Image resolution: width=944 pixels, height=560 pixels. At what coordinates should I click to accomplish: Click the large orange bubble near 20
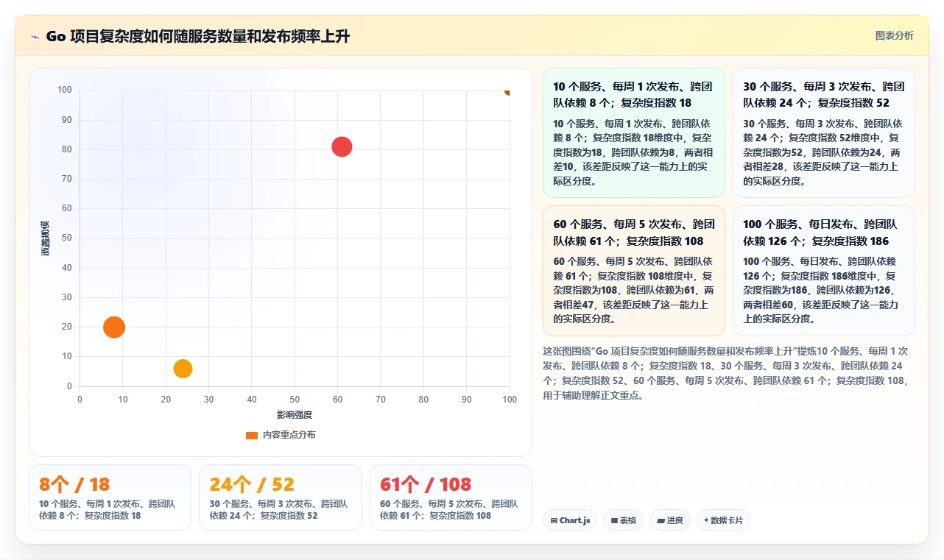pyautogui.click(x=113, y=327)
